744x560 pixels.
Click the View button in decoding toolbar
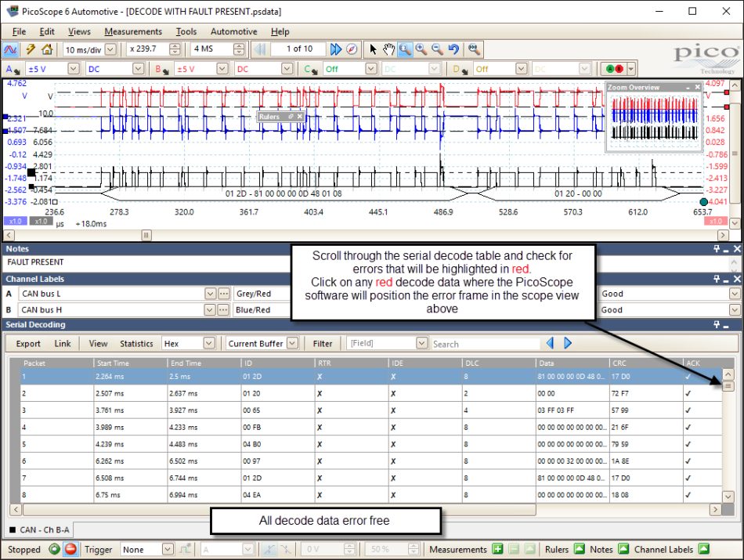pyautogui.click(x=98, y=344)
